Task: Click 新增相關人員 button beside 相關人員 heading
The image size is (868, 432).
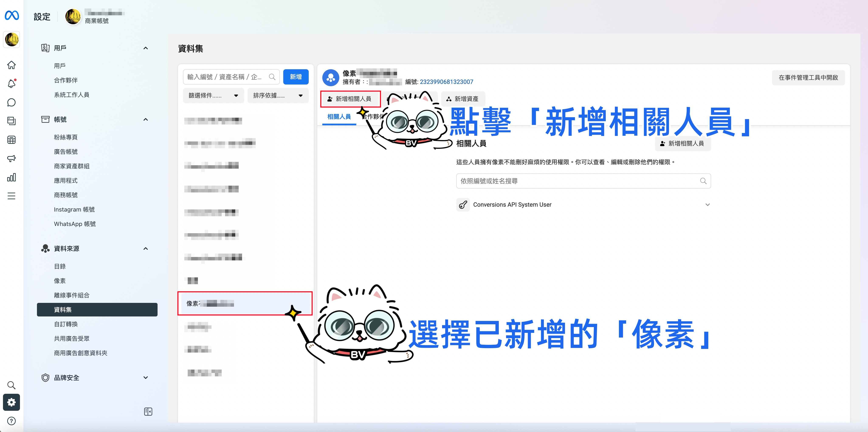Action: (683, 144)
